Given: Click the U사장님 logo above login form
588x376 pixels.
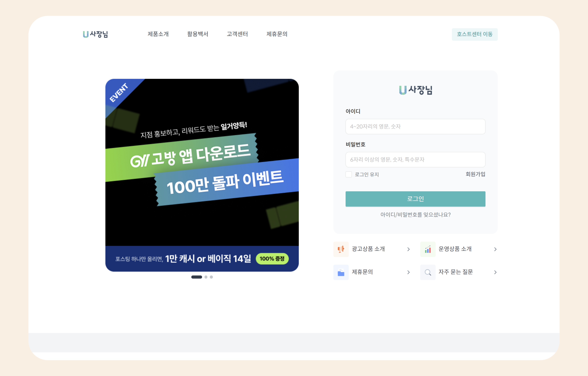Looking at the screenshot, I should click(x=416, y=90).
